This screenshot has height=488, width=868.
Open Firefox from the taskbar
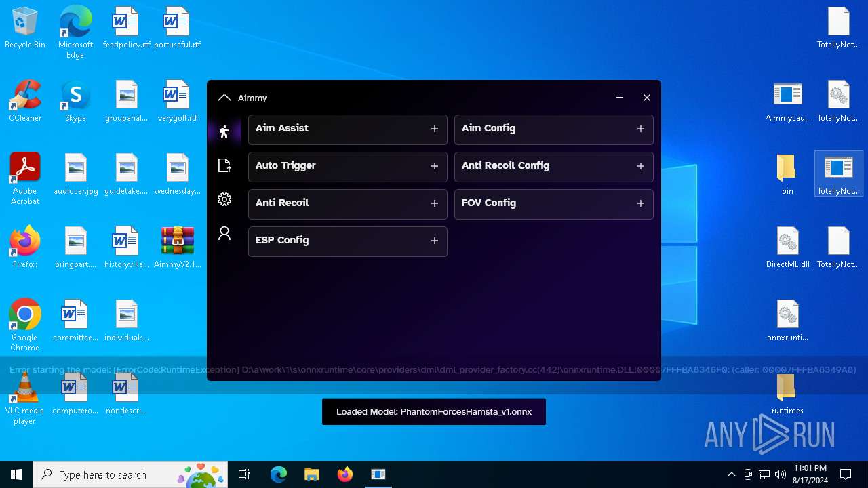[345, 474]
